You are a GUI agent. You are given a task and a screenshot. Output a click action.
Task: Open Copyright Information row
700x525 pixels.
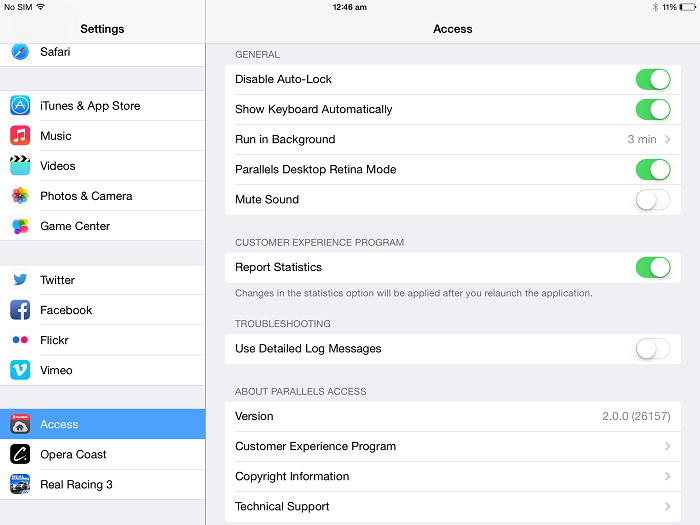(453, 476)
